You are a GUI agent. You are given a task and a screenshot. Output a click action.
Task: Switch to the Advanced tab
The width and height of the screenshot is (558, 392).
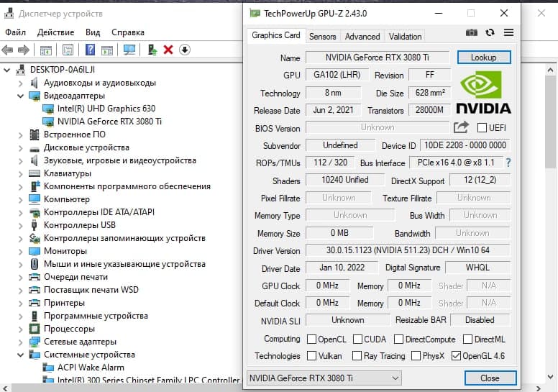tap(362, 36)
